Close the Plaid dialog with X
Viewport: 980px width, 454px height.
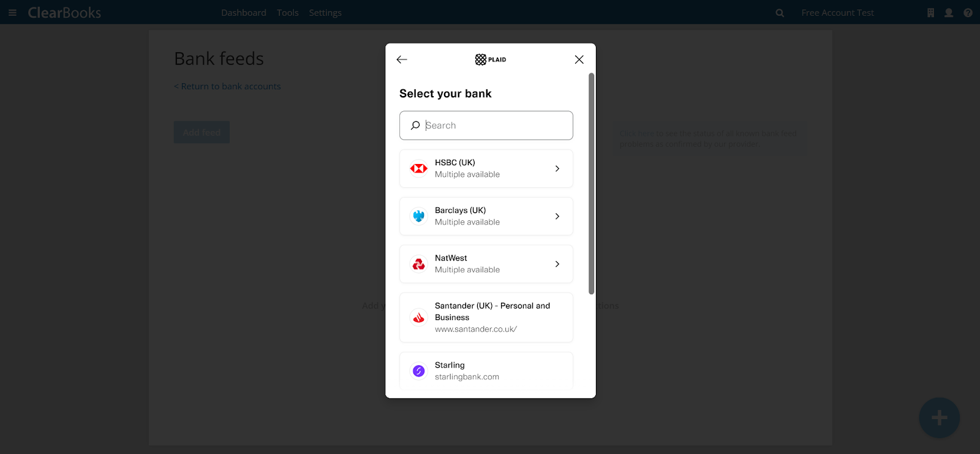click(x=579, y=59)
